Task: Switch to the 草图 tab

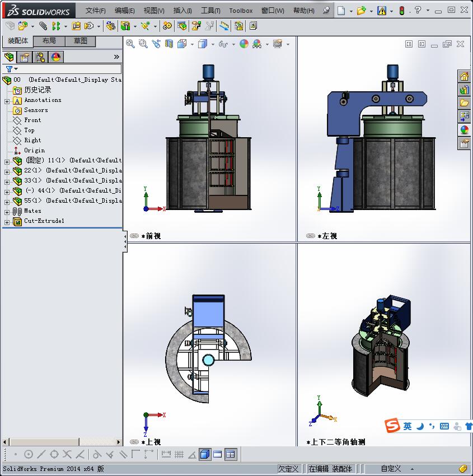Action: [x=81, y=41]
